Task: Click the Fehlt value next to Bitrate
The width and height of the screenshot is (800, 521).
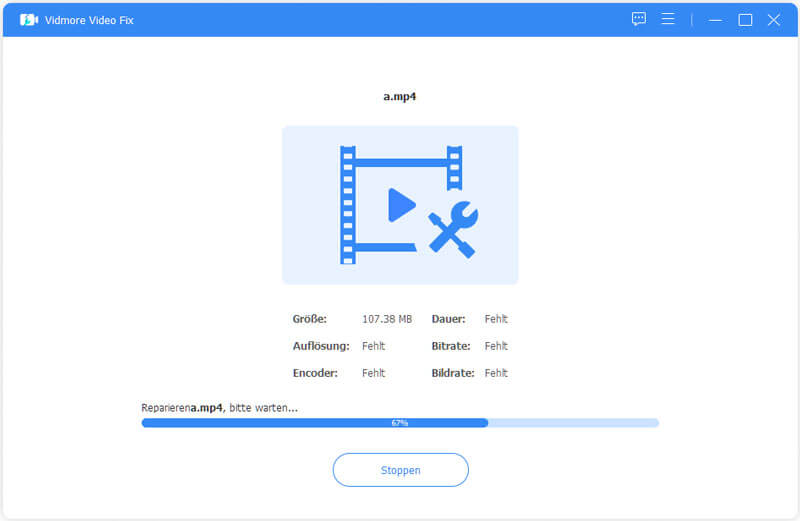Action: click(x=496, y=346)
